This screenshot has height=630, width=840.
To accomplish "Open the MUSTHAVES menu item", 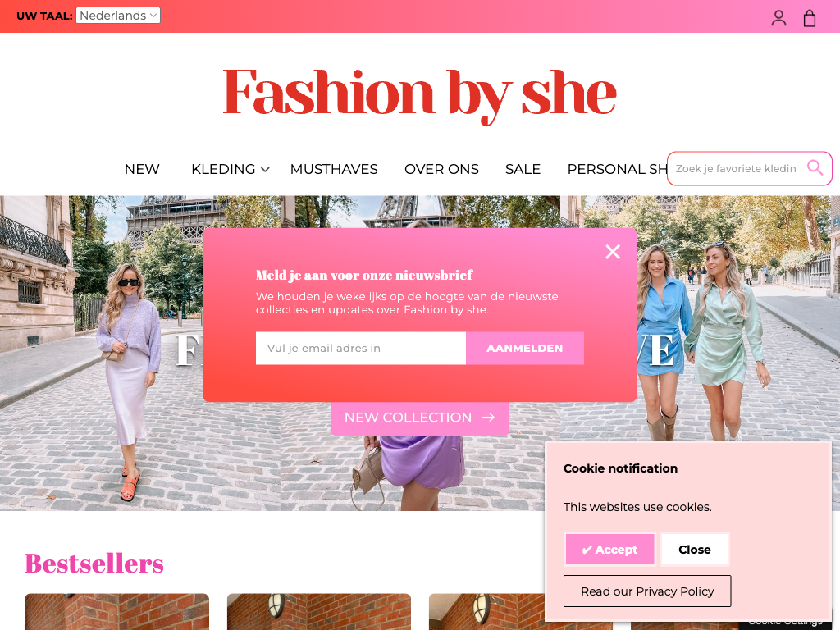I will (x=334, y=169).
